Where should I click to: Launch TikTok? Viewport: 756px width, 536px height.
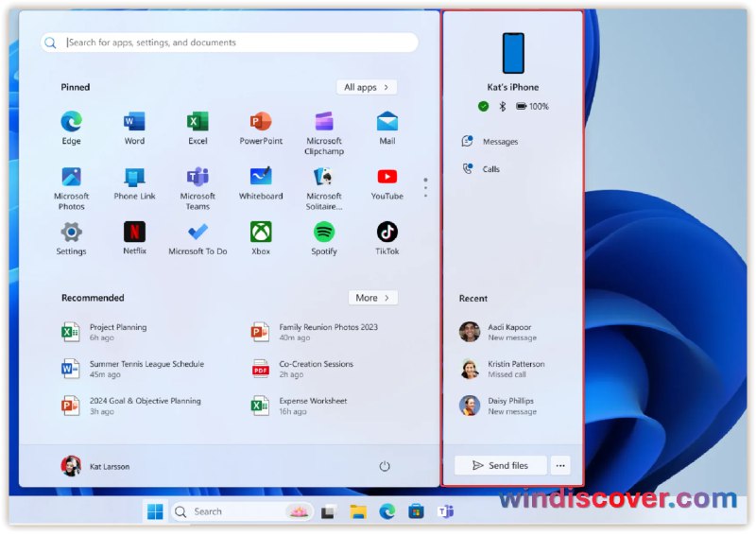point(387,238)
